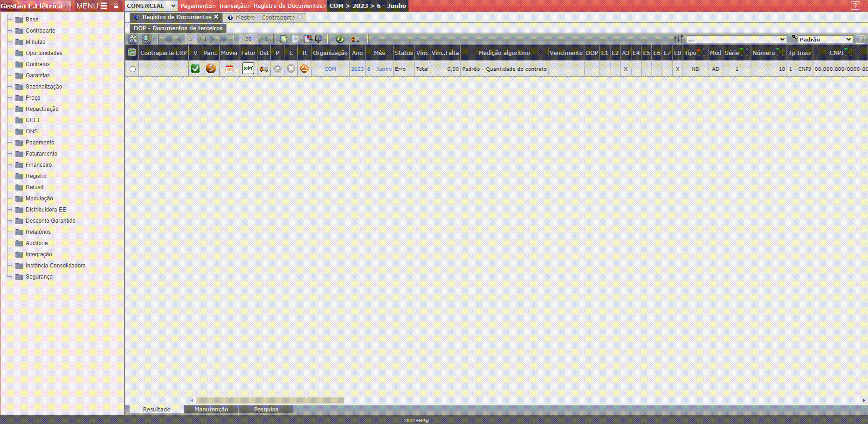Click the truck icon in Dst column
The width and height of the screenshot is (868, 424).
point(264,69)
